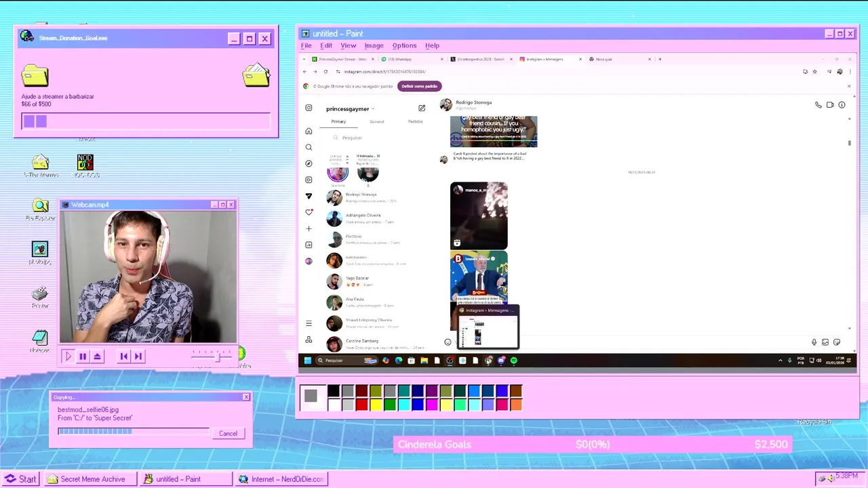Open conversation info icon in chat header

click(x=842, y=105)
